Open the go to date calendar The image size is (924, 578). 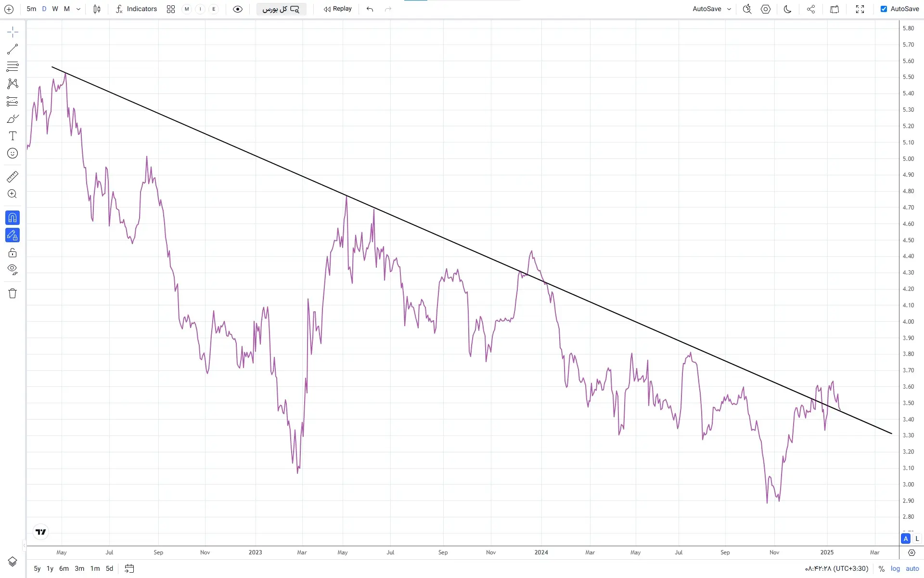pyautogui.click(x=129, y=569)
